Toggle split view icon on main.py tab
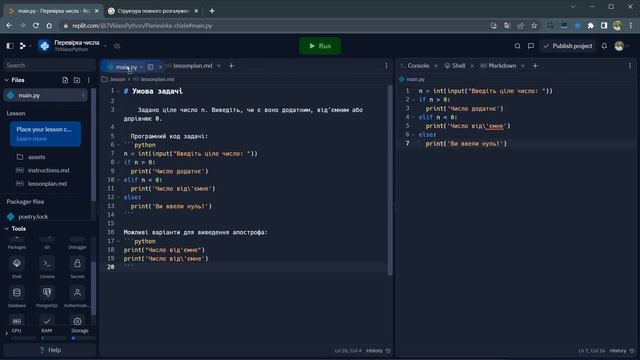The height and width of the screenshot is (360, 640). coord(150,67)
